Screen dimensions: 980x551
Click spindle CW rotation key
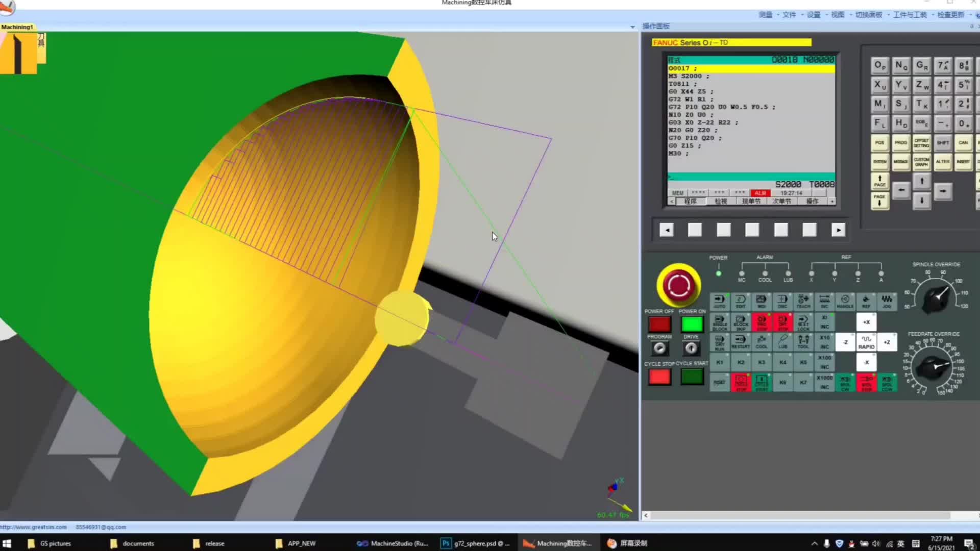[x=845, y=382]
